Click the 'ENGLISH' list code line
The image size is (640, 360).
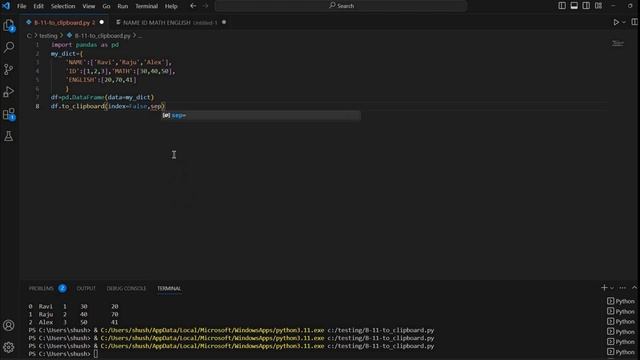point(101,80)
